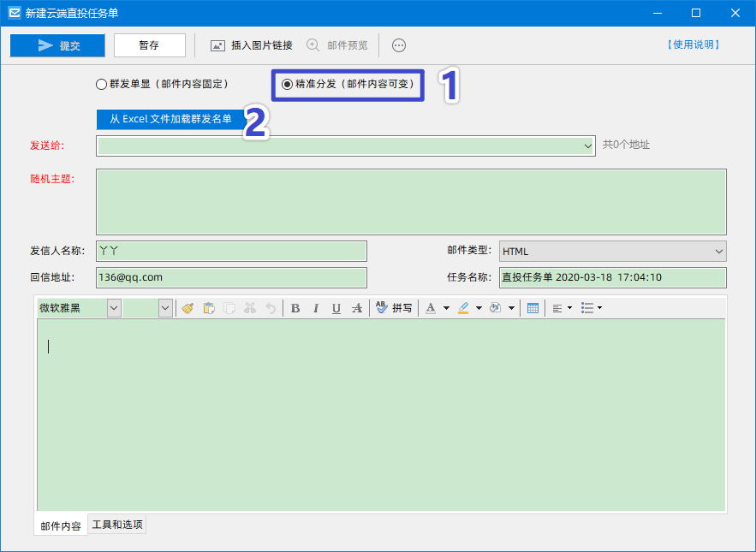Close the 新建云端直投任务单 window

click(x=735, y=13)
